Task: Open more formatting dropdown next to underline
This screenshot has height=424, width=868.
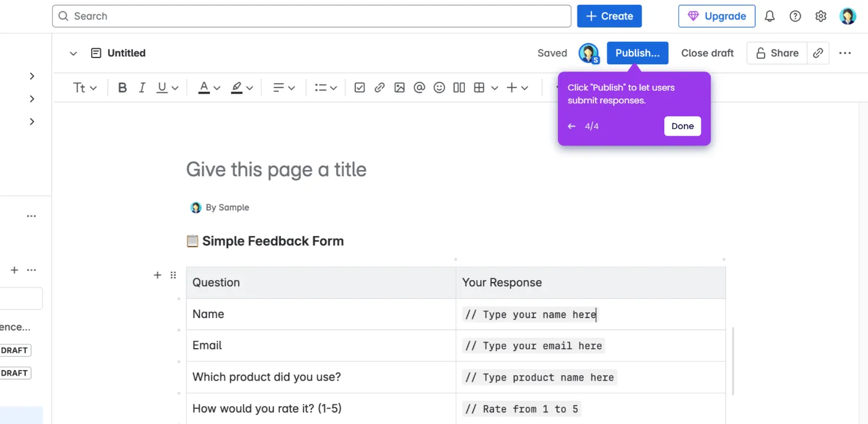Action: (175, 88)
